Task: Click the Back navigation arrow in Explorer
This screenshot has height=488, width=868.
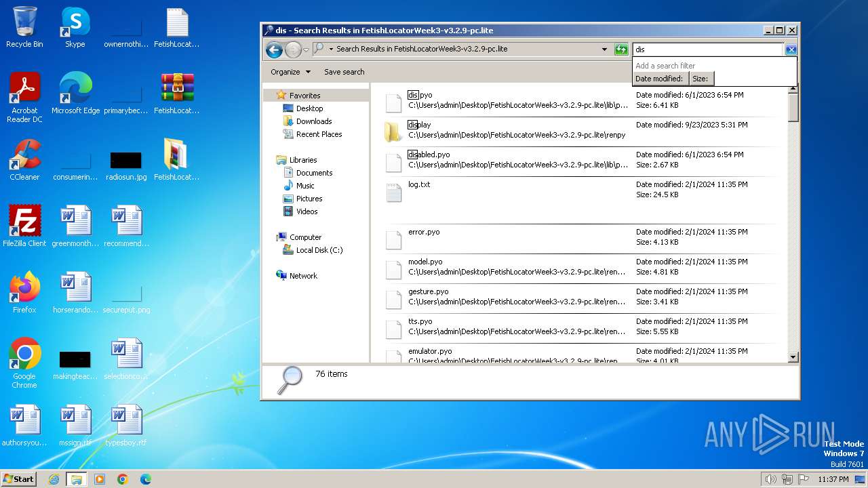Action: tap(274, 49)
